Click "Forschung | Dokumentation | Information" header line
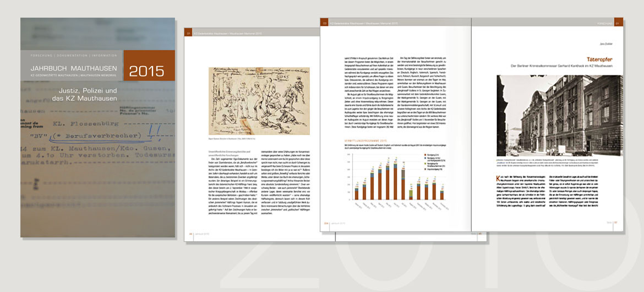 (x=74, y=55)
